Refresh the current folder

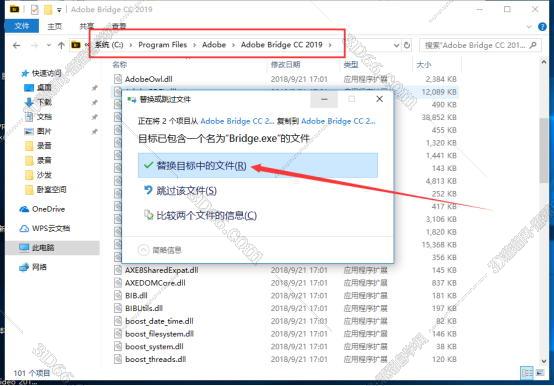[407, 45]
